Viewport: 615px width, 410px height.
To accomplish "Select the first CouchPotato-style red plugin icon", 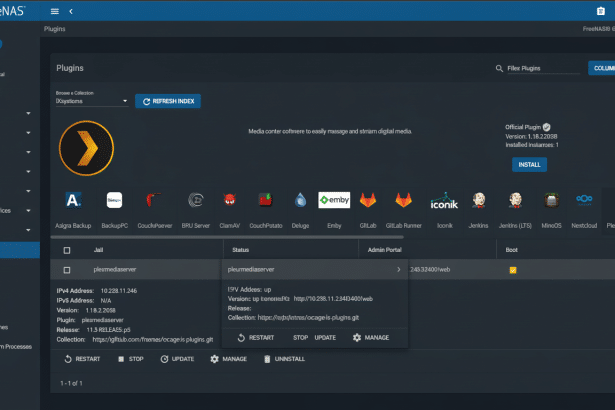I will [154, 200].
